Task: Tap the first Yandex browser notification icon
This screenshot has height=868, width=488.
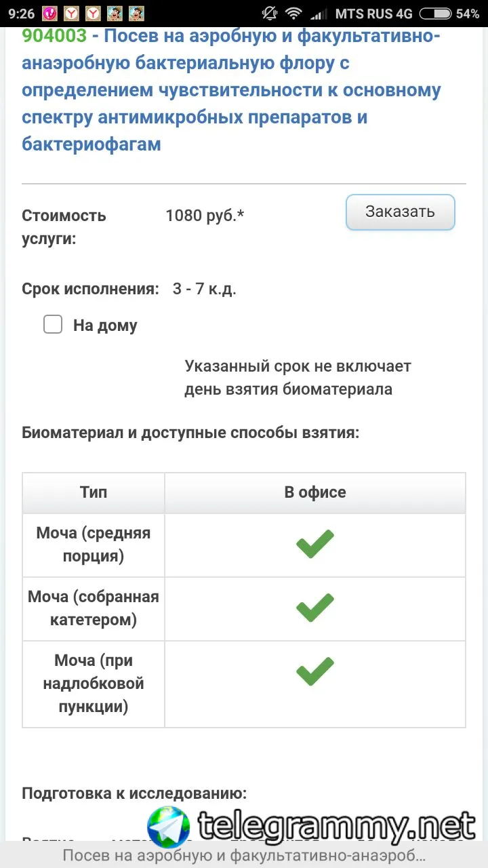Action: click(x=73, y=13)
